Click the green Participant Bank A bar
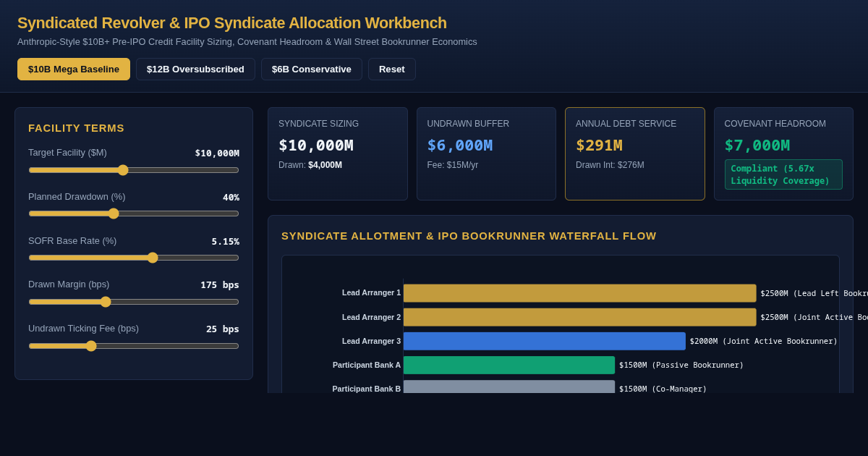Viewport: 868px width, 456px height. (509, 365)
